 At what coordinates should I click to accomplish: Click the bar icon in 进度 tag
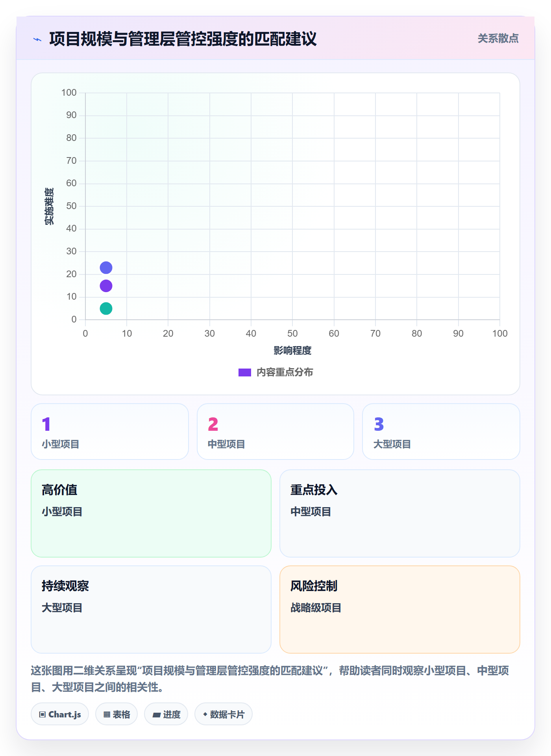157,715
